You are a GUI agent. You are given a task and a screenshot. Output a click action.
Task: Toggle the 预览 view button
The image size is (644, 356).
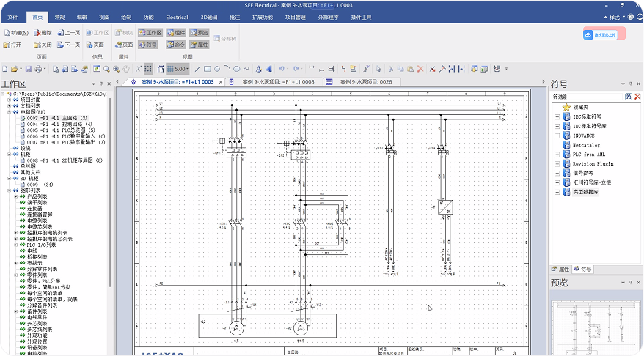pyautogui.click(x=200, y=33)
